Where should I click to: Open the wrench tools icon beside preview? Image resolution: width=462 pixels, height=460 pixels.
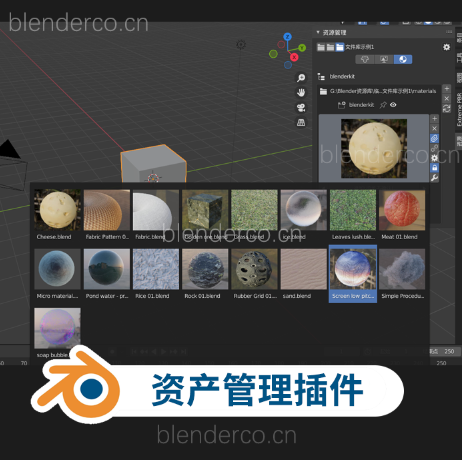434,178
